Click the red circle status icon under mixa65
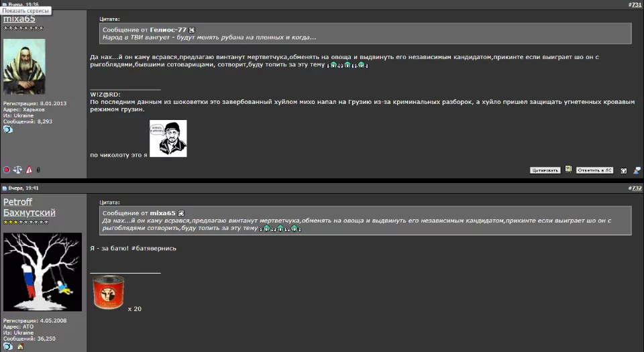 (7, 170)
